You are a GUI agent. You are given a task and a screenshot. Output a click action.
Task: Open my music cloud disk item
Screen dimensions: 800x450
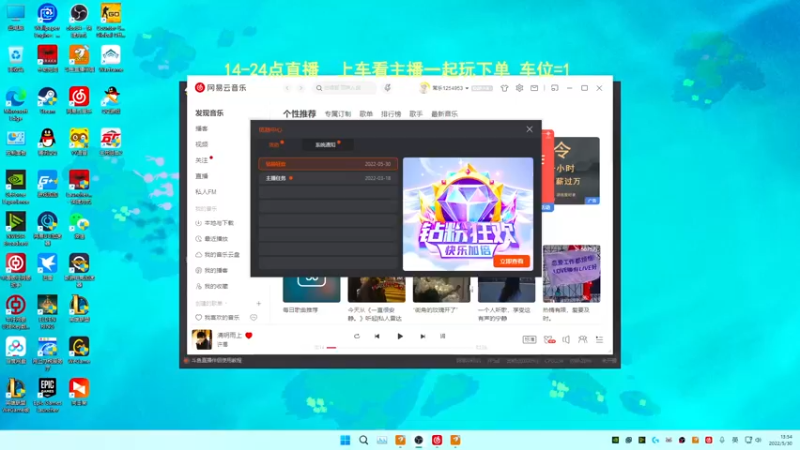[217, 255]
